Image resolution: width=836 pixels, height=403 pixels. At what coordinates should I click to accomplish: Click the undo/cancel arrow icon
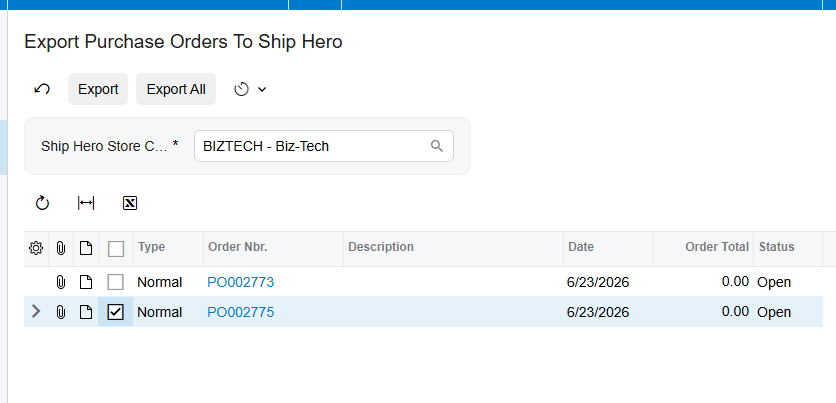(x=42, y=89)
